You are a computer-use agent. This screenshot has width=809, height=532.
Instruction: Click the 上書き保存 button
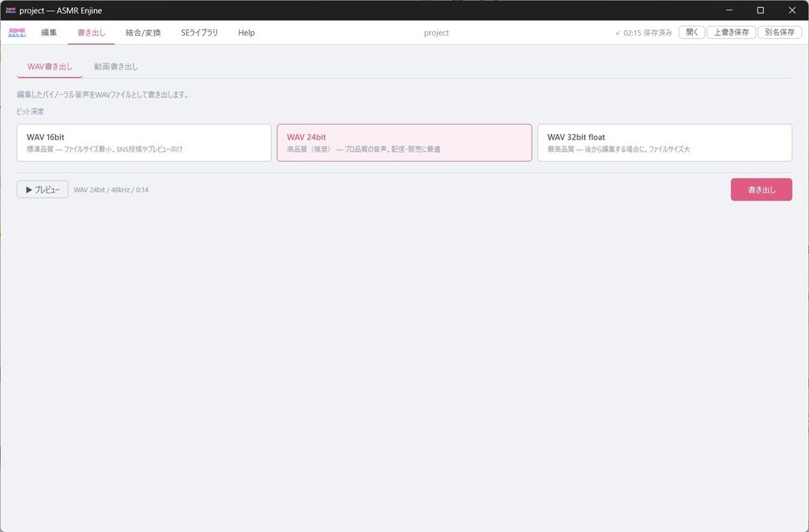coord(731,32)
